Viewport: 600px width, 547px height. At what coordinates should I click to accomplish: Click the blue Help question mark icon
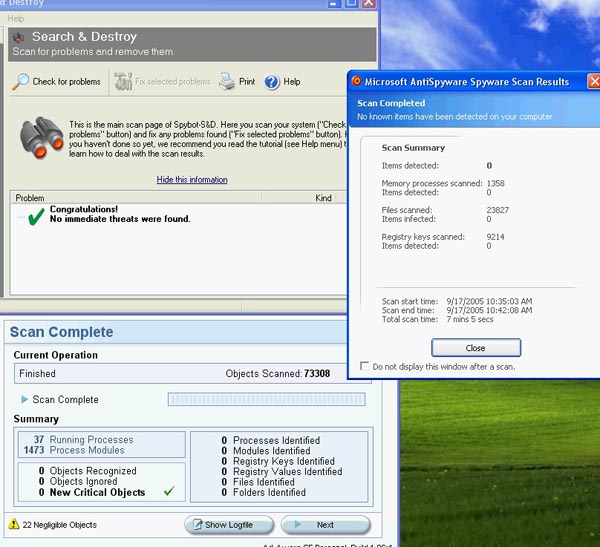272,82
